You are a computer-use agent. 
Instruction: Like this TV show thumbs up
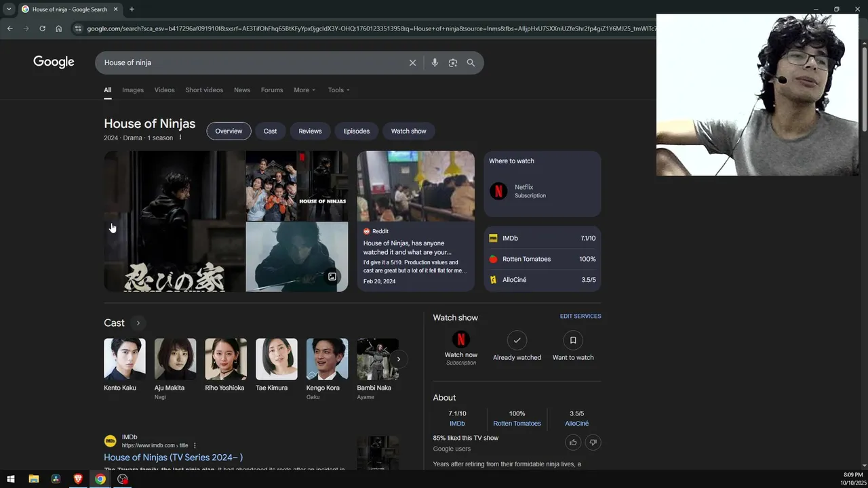(573, 443)
